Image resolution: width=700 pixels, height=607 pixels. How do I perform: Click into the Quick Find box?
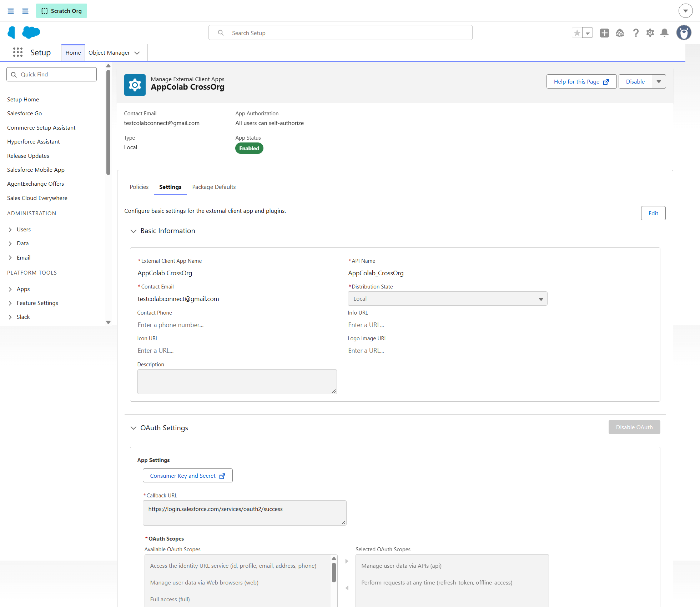tap(51, 74)
